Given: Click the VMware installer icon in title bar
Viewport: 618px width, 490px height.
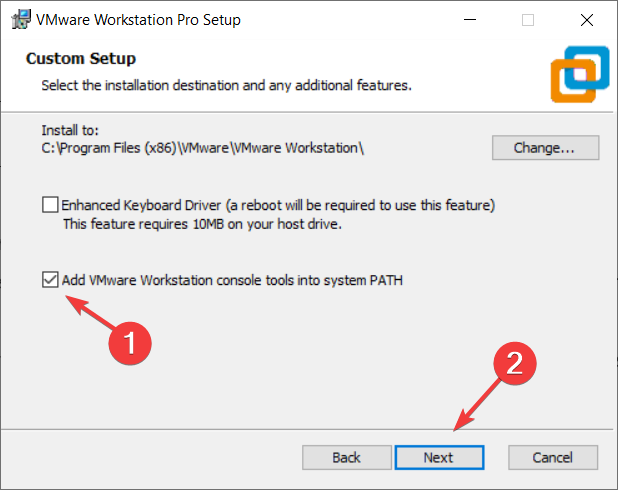Looking at the screenshot, I should pyautogui.click(x=21, y=19).
